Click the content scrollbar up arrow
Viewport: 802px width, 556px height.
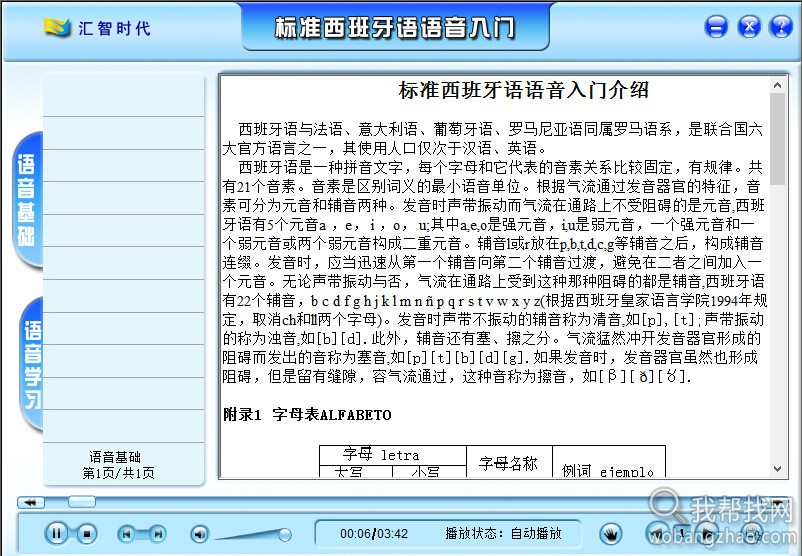pyautogui.click(x=777, y=85)
